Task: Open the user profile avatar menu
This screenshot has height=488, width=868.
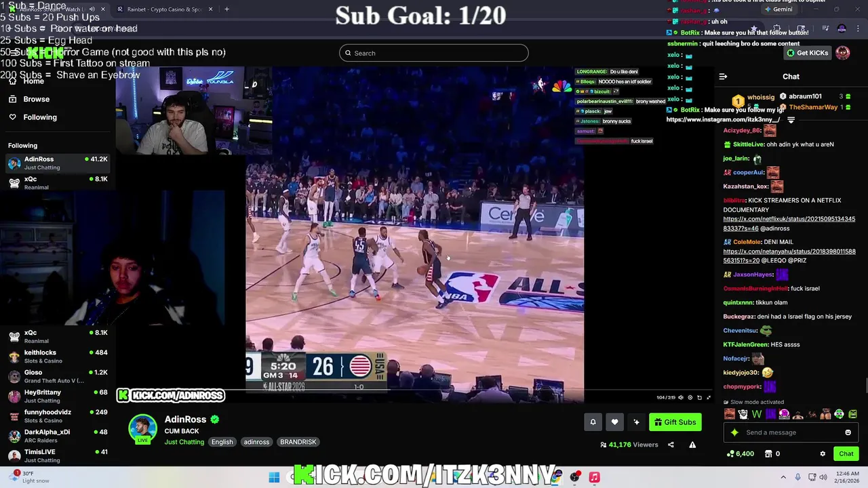Action: [x=843, y=53]
